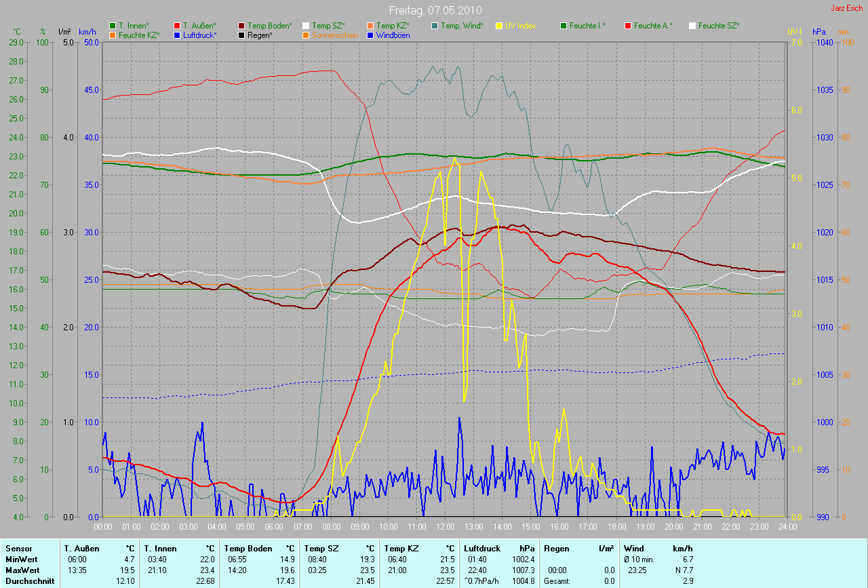Click the pressure trend '^0.7hPa/h'
Image resolution: width=868 pixels, height=588 pixels.
(x=481, y=581)
